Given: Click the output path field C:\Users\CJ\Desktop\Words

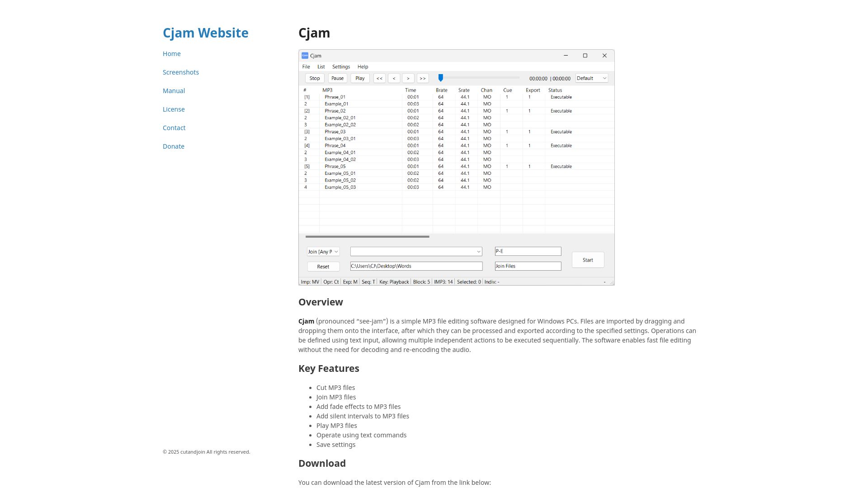Looking at the screenshot, I should click(416, 266).
